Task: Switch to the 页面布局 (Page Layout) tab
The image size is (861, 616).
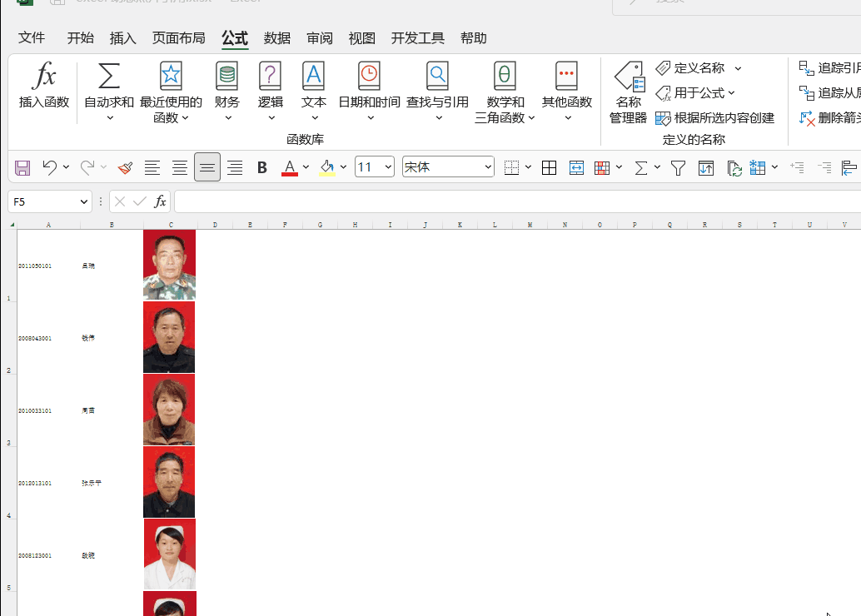Action: (x=178, y=38)
